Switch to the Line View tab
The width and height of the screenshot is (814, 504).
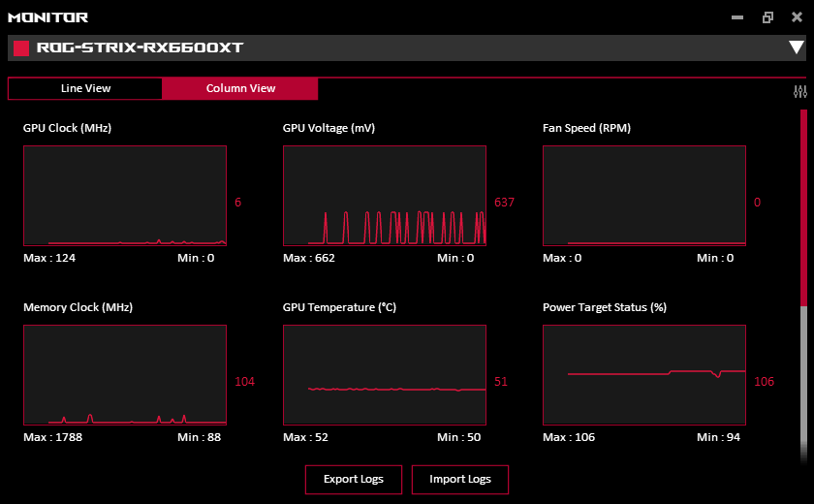[85, 88]
